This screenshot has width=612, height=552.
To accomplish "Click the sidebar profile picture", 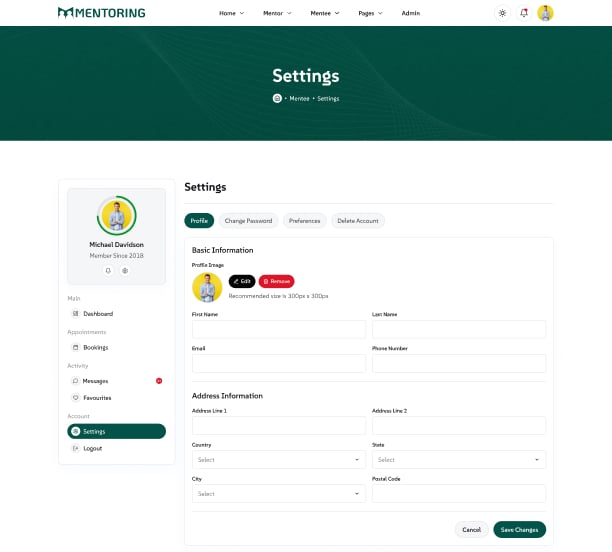I will [x=117, y=215].
